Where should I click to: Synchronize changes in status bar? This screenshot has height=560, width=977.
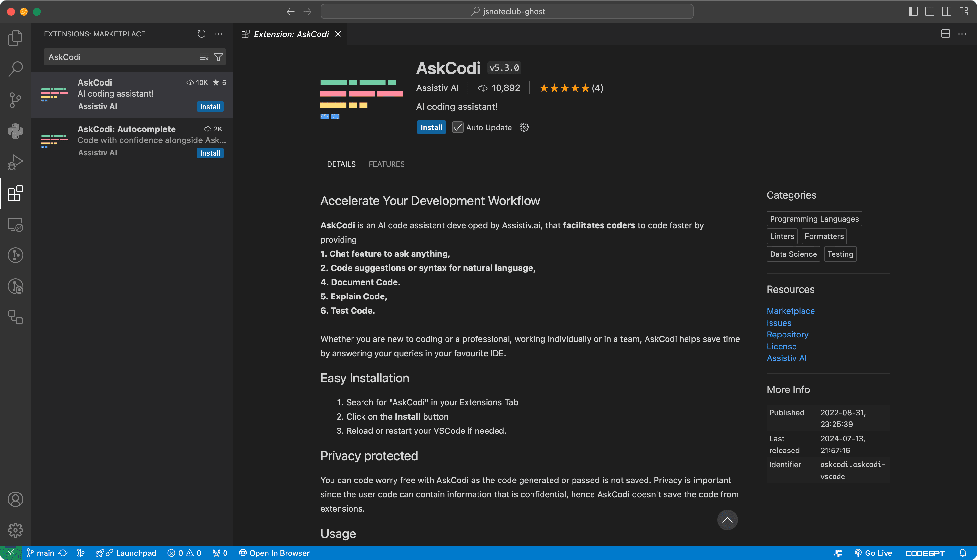coord(63,553)
